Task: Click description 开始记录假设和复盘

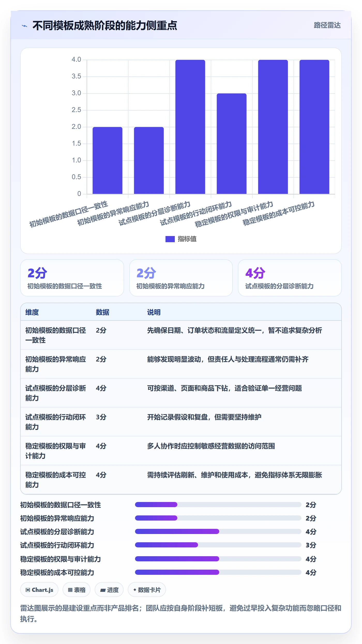Action: click(x=204, y=417)
